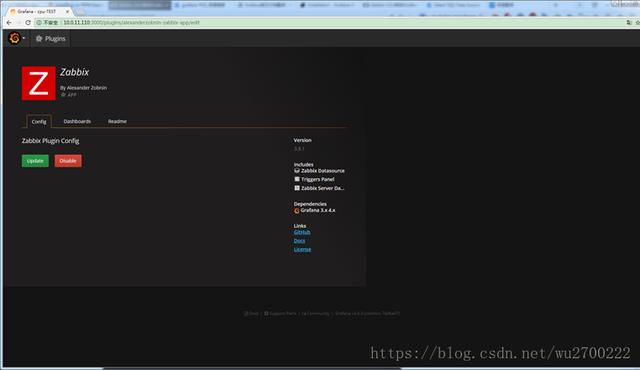Click the browser back arrow
The height and width of the screenshot is (370, 640).
pos(9,22)
